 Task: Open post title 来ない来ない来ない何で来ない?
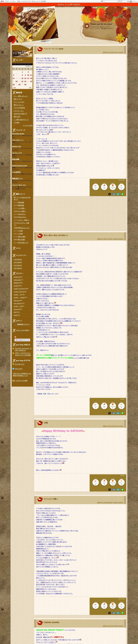click(x=56, y=235)
